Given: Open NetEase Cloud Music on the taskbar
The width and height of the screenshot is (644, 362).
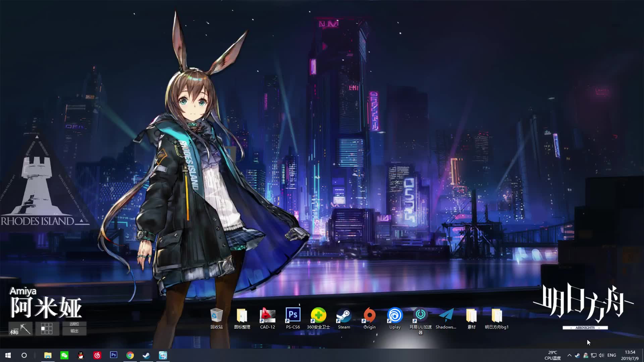Looking at the screenshot, I should click(x=97, y=355).
